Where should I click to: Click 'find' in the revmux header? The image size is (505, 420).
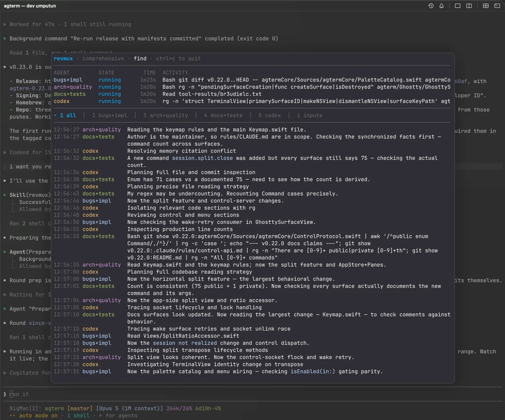[x=140, y=59]
